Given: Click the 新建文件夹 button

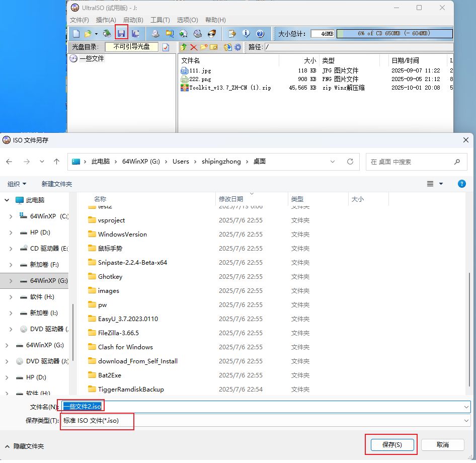Looking at the screenshot, I should coord(57,184).
